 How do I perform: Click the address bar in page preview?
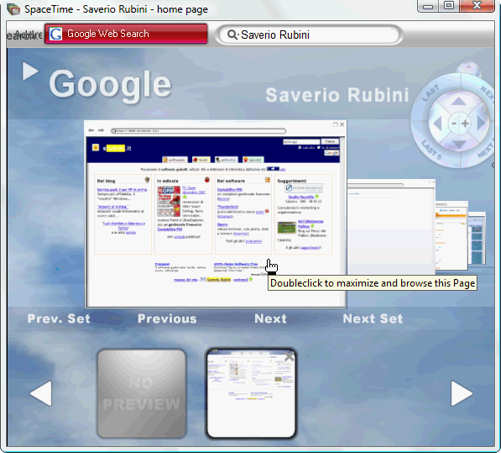tap(199, 131)
